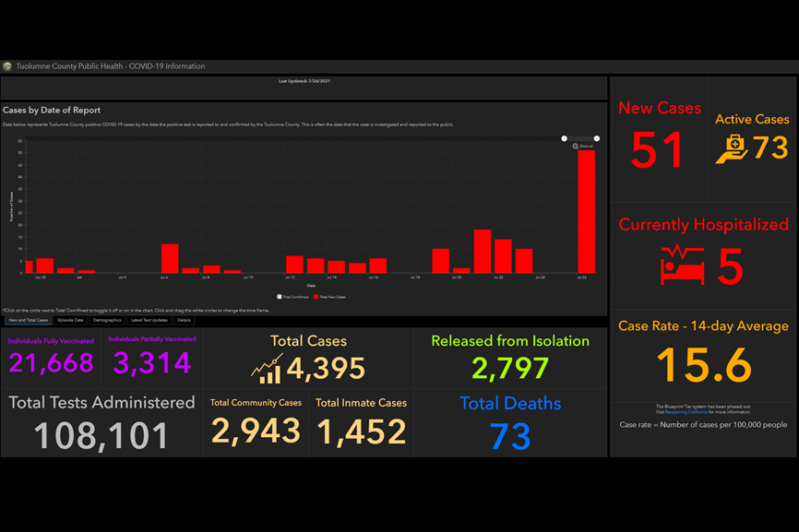The height and width of the screenshot is (532, 799).
Task: Click the right white time-range slider handle
Action: pyautogui.click(x=597, y=138)
